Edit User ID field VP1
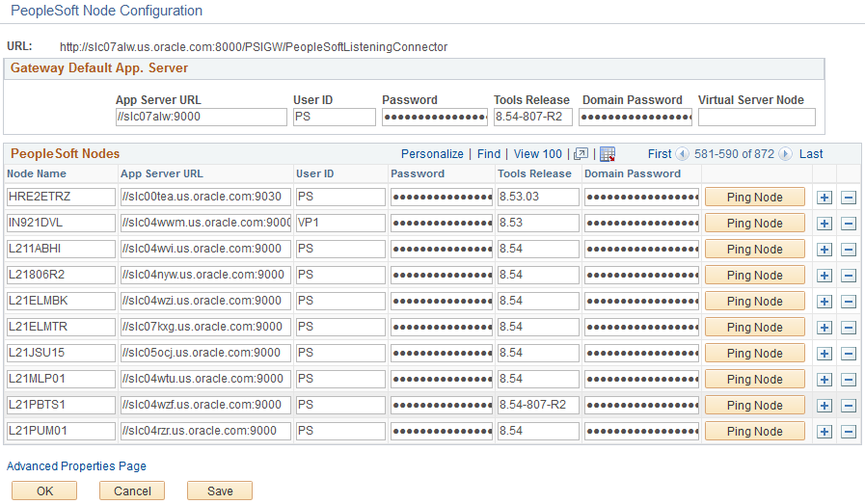This screenshot has width=865, height=504. pos(340,223)
